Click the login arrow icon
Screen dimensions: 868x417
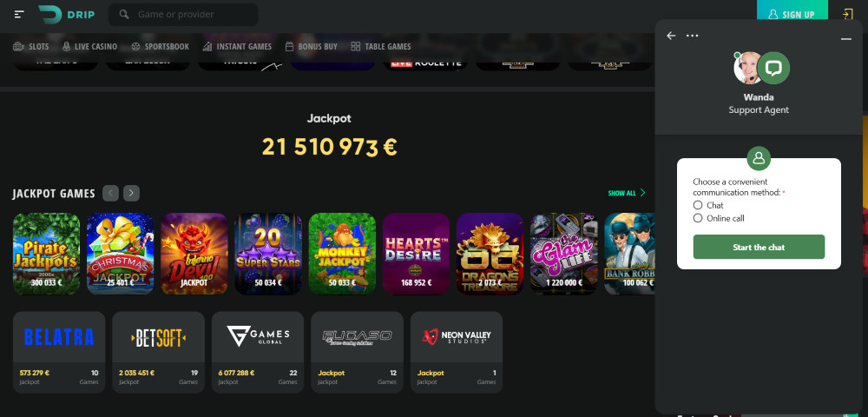click(x=847, y=15)
